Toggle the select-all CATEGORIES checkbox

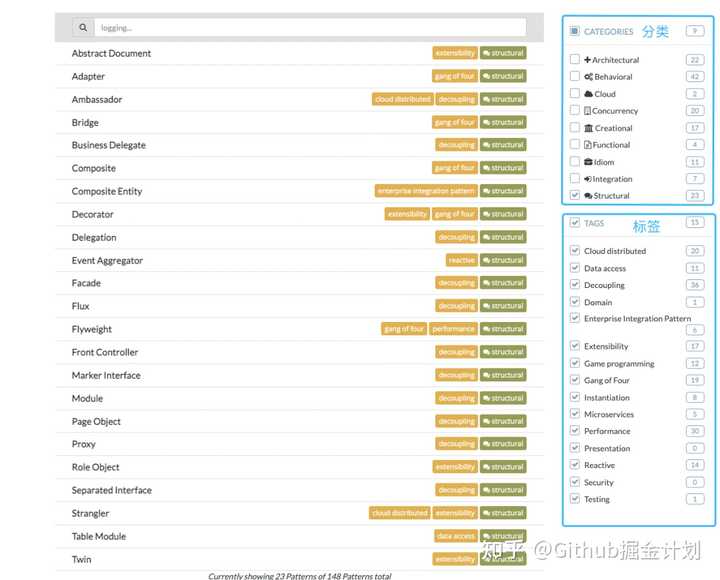pos(574,31)
